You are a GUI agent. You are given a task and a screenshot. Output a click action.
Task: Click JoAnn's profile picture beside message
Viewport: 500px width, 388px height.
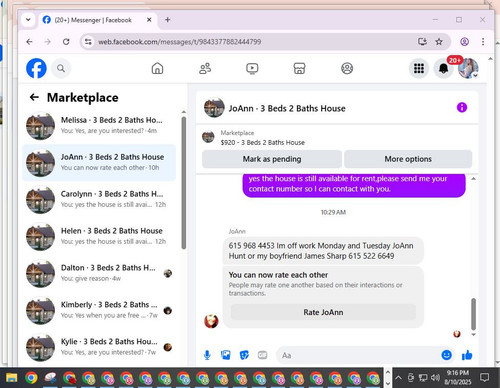[211, 321]
